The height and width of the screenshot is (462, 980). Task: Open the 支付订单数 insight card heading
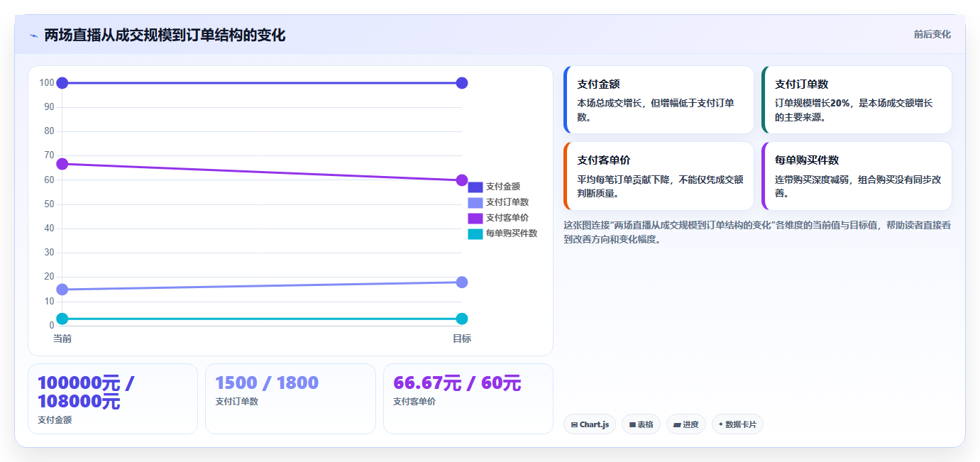pyautogui.click(x=802, y=84)
